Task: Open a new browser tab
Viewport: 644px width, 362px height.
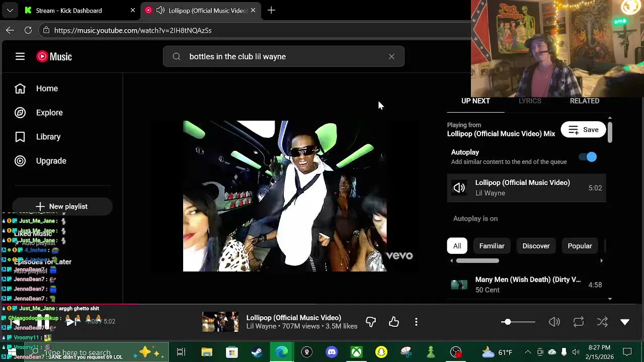Action: point(271,10)
